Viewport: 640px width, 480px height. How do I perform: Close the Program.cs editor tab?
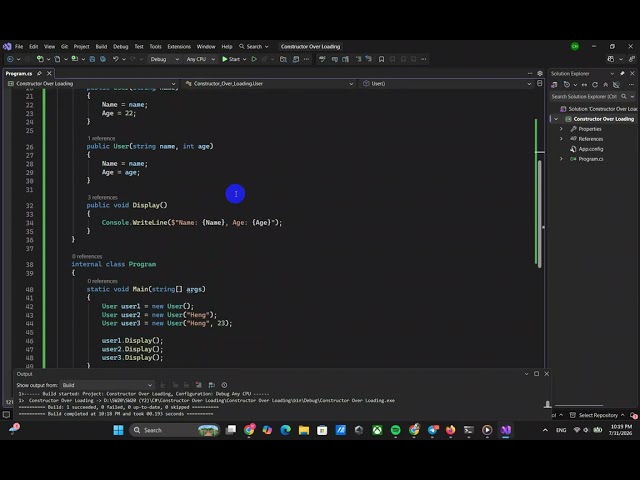coord(49,73)
